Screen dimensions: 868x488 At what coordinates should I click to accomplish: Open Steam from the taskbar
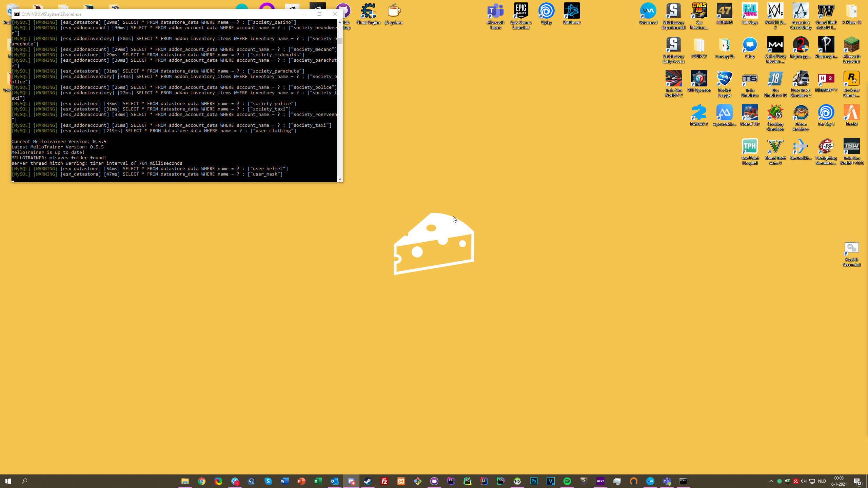(368, 481)
